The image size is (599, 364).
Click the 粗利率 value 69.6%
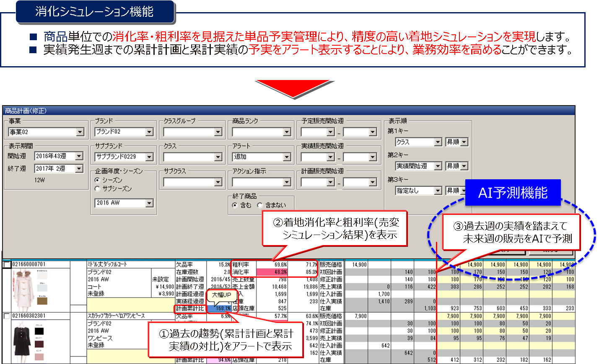point(281,265)
